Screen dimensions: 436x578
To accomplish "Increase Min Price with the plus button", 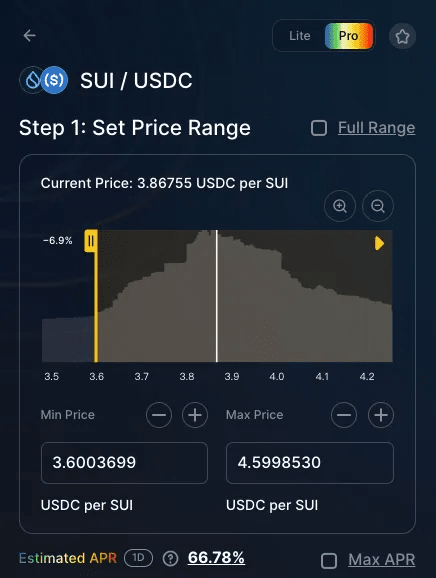I will [x=195, y=415].
